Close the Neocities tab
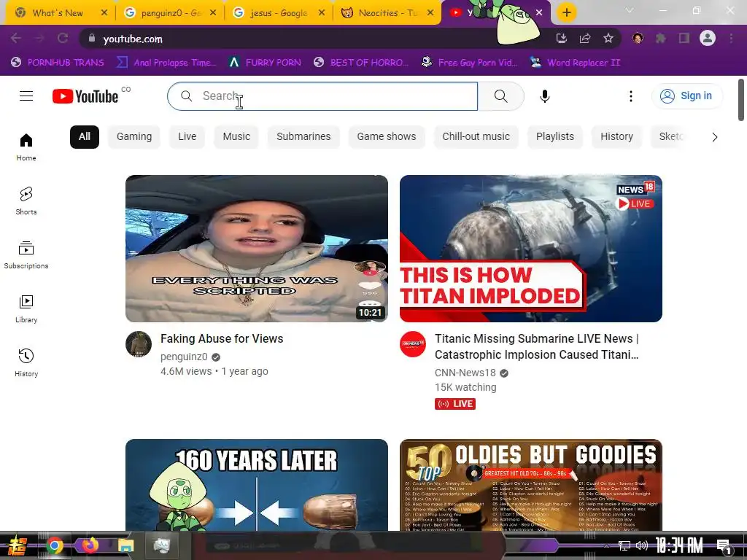Screen dimensions: 747x560 pyautogui.click(x=430, y=13)
